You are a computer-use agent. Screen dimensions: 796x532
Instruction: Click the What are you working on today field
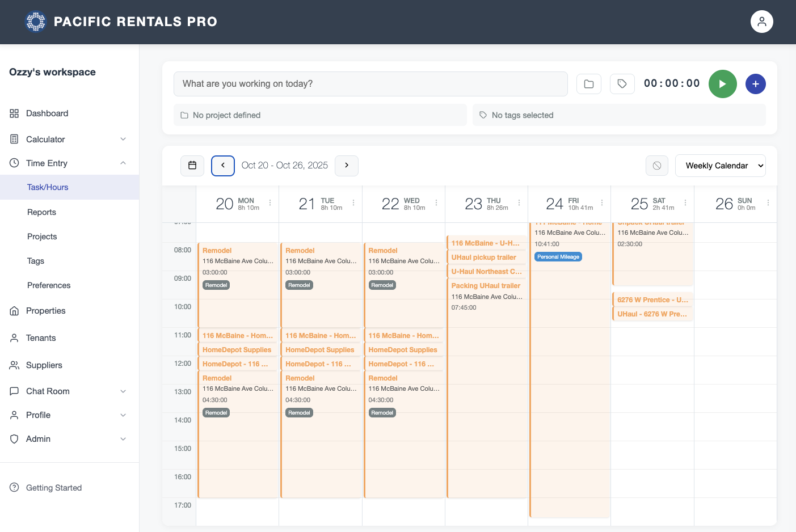(370, 83)
